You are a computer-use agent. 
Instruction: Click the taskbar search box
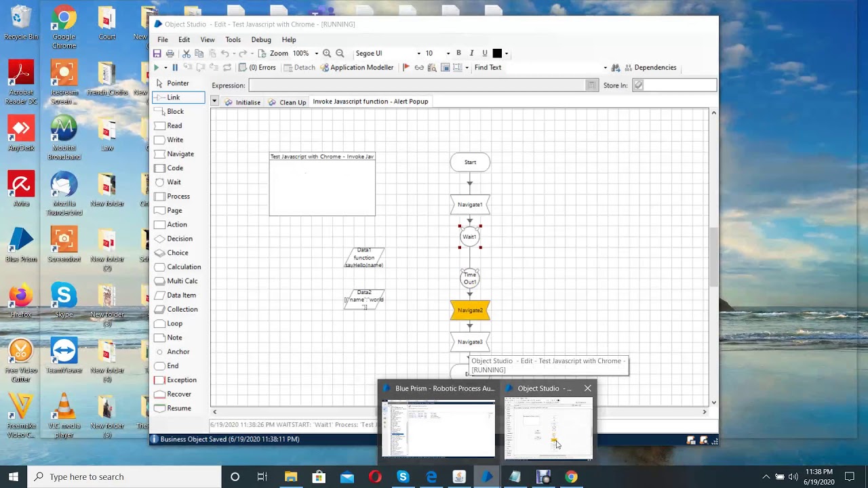[x=125, y=477]
